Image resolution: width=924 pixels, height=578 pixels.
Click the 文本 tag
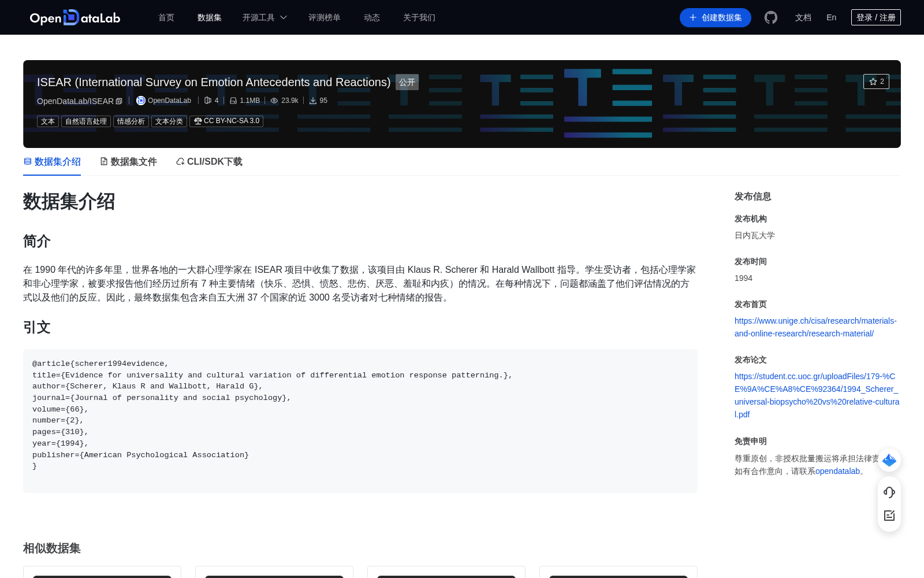click(48, 121)
